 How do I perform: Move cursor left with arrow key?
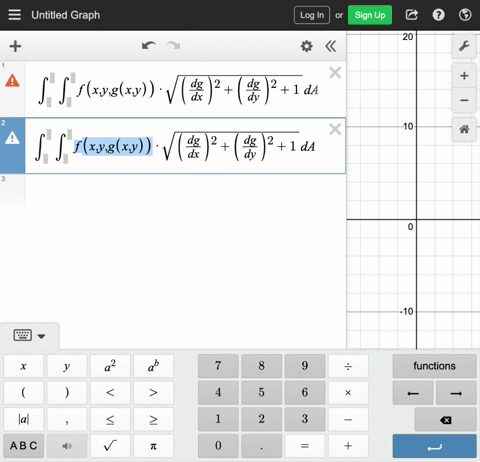[x=413, y=393]
